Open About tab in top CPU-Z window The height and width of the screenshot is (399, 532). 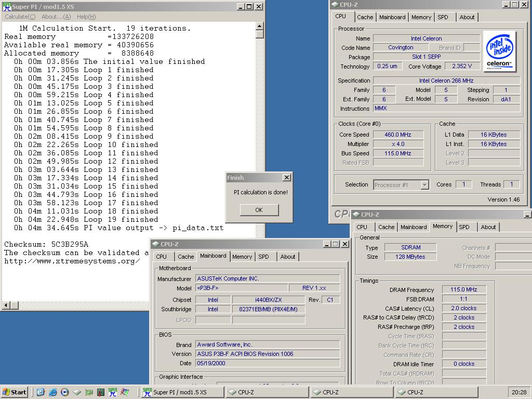467,17
